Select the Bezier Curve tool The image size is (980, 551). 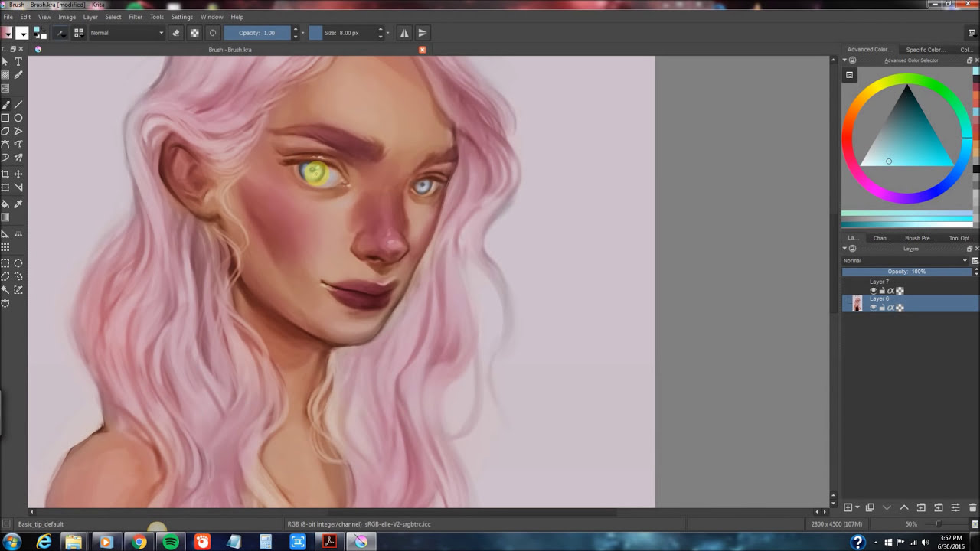click(x=5, y=144)
